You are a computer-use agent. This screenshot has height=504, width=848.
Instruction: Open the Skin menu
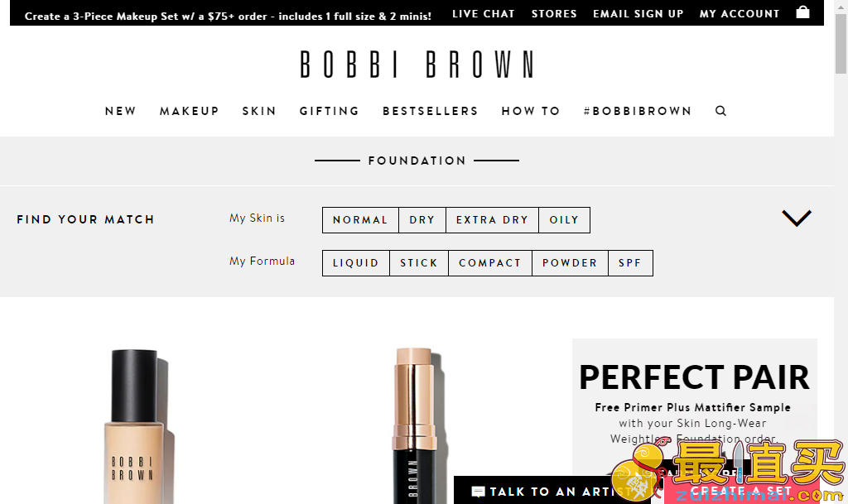[x=259, y=111]
